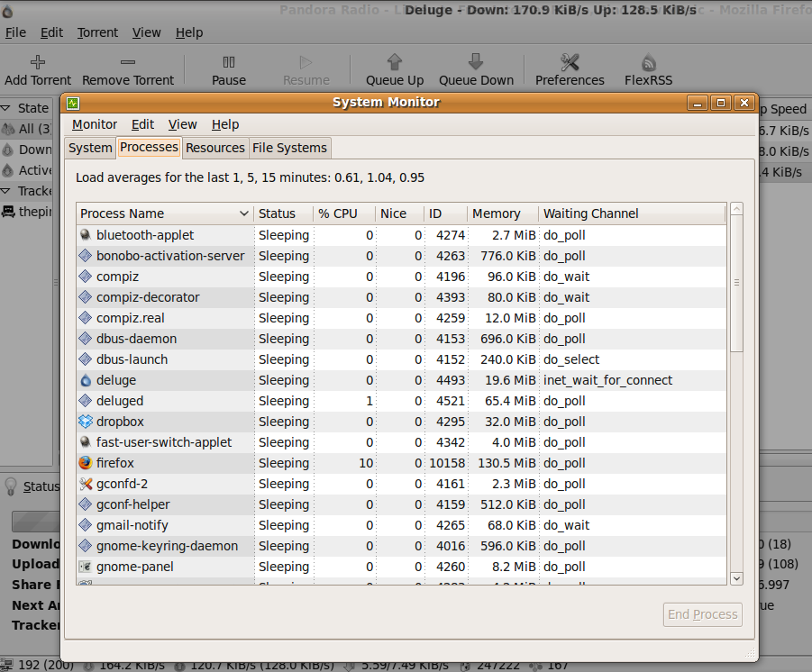Select Active filter in Deluge sidebar
Viewport: 812px width, 672px height.
tap(27, 170)
